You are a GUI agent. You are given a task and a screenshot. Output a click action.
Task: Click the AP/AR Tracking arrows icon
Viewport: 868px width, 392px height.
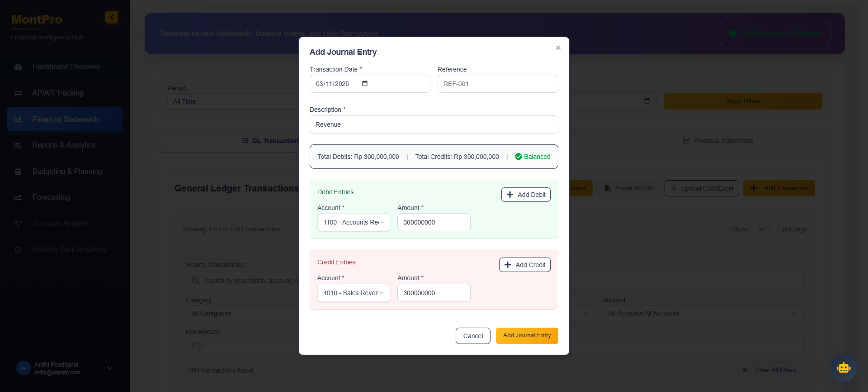[18, 93]
